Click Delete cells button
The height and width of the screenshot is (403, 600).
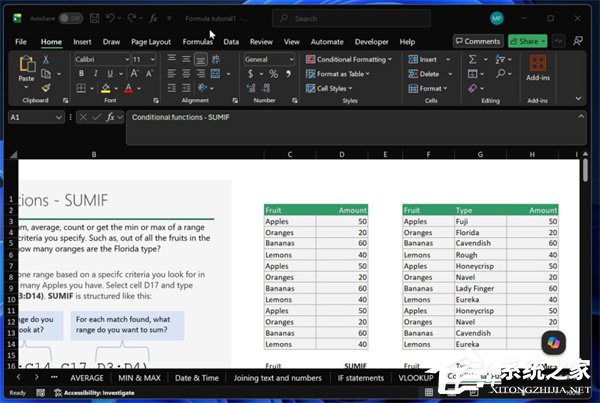pyautogui.click(x=424, y=73)
